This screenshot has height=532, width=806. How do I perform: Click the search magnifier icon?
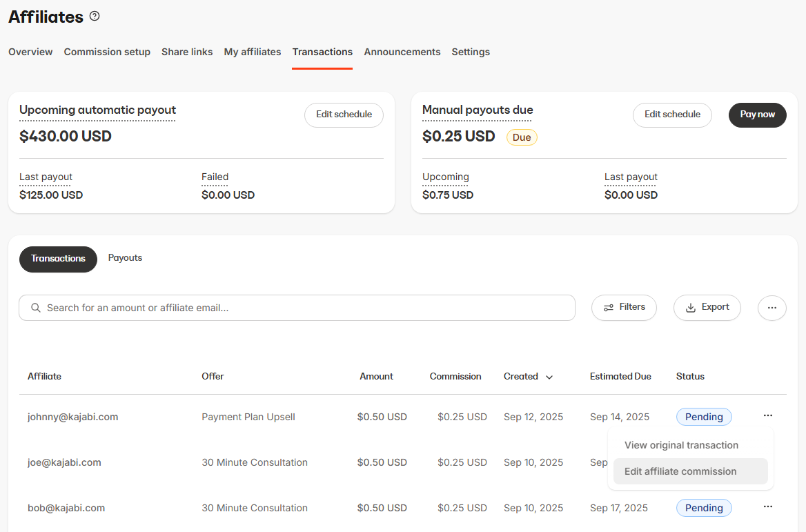coord(35,308)
